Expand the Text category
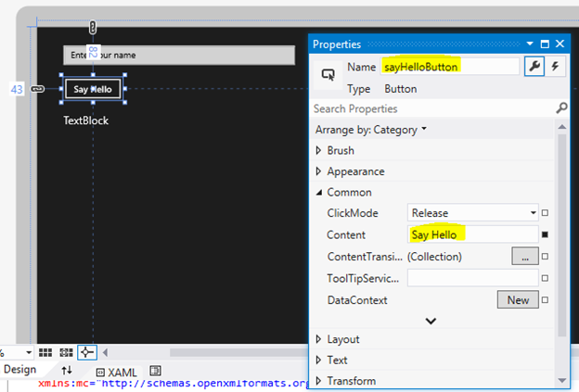Screen dimensions: 579x392 coord(318,360)
